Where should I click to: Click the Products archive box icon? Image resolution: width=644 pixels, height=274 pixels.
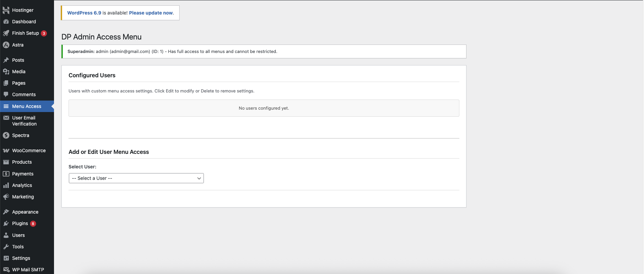pos(6,162)
